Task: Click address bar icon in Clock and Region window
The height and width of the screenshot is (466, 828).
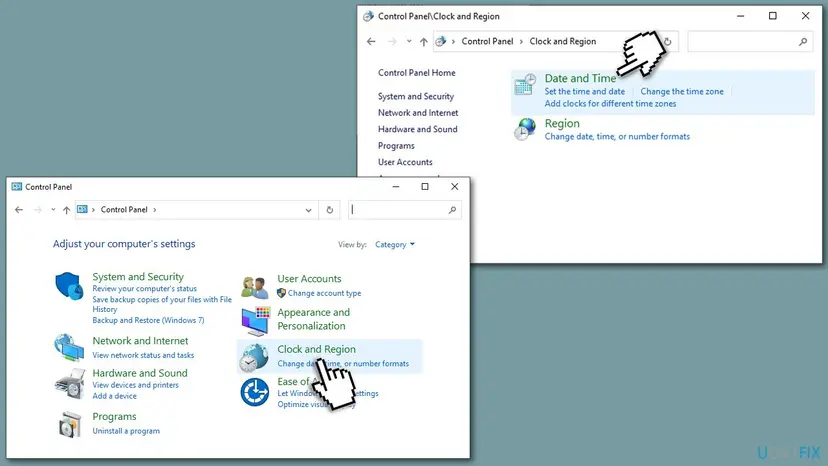Action: pyautogui.click(x=441, y=41)
